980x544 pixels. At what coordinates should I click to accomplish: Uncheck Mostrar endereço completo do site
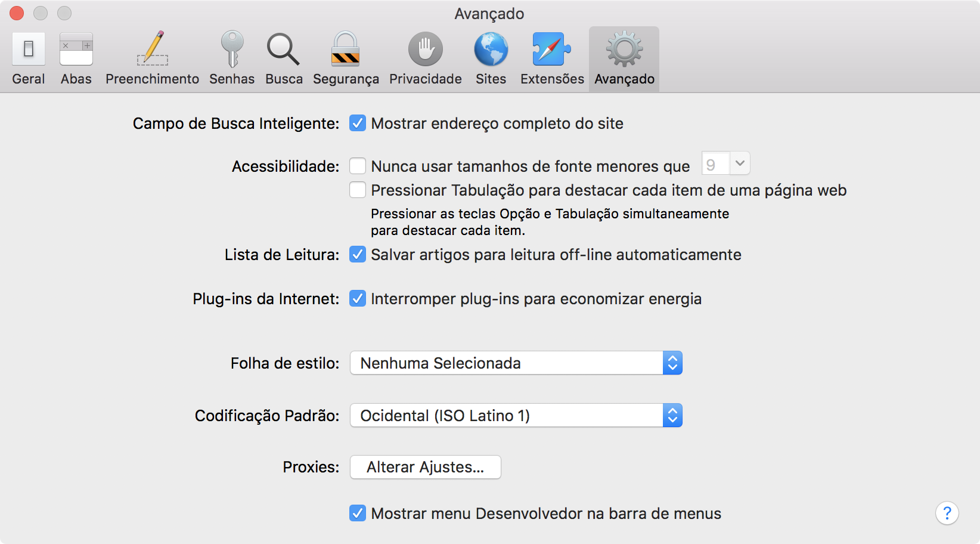[358, 123]
